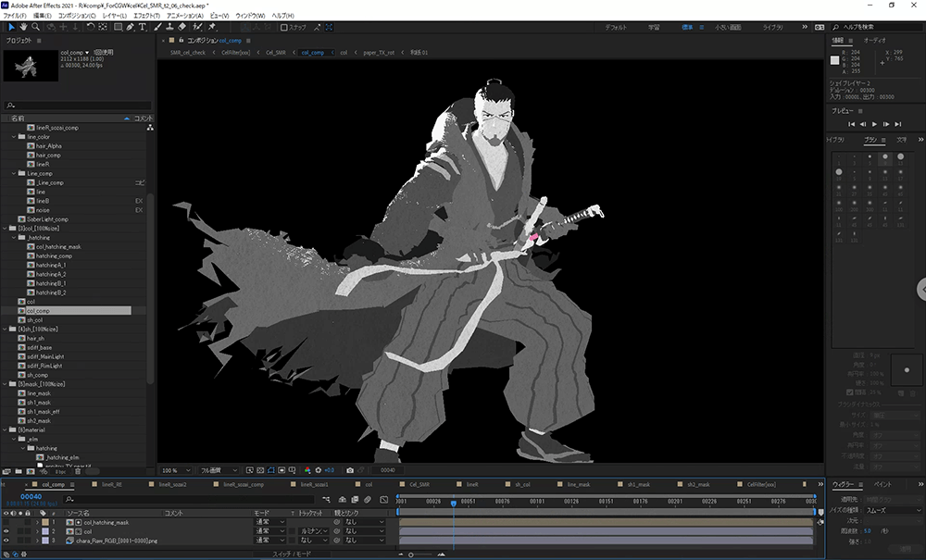The image size is (926, 560).
Task: Open track matte dropdown for col layer
Action: pyautogui.click(x=314, y=531)
